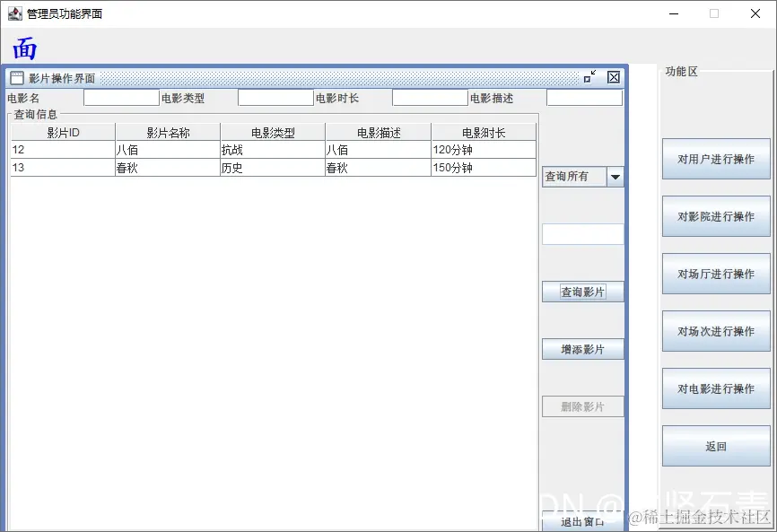Click the 电影类型 column header
The image size is (777, 532).
coord(273,132)
